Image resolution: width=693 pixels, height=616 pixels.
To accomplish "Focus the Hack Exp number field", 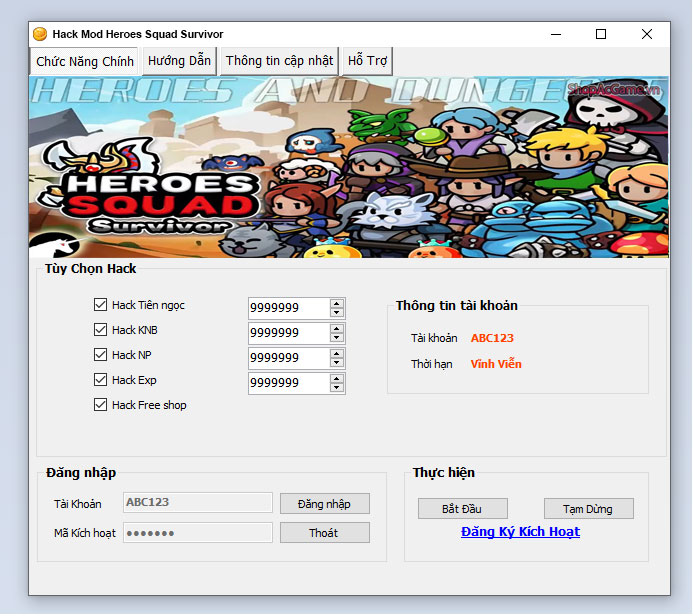I will (x=289, y=384).
